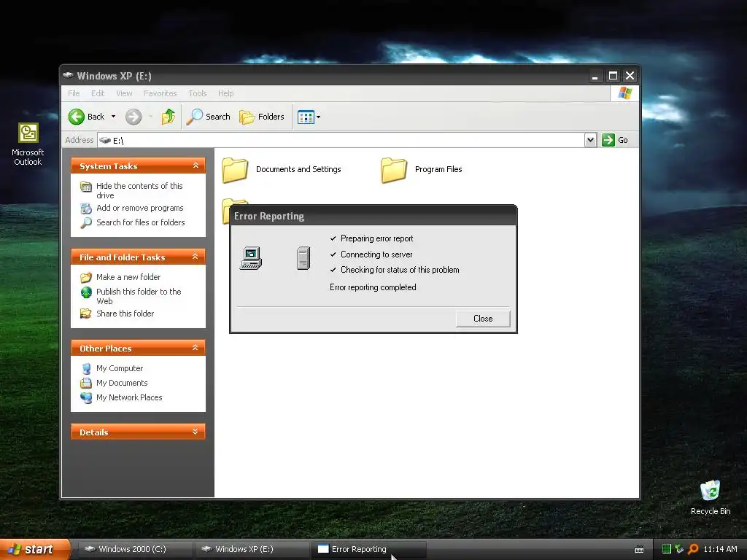
Task: Click the address bar showing E:\
Action: (x=341, y=140)
